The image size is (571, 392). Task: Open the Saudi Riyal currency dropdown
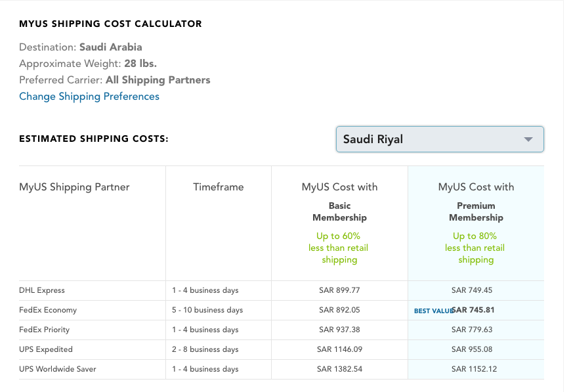433,139
